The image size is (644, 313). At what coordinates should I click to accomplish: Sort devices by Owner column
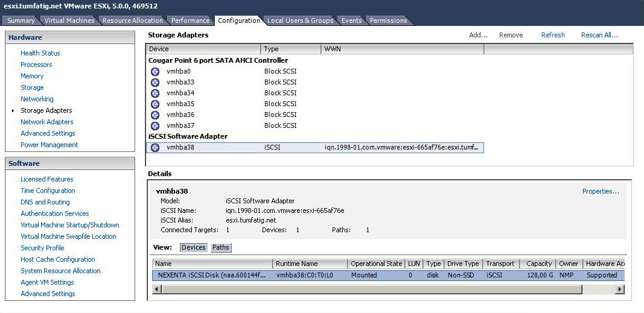click(x=569, y=264)
